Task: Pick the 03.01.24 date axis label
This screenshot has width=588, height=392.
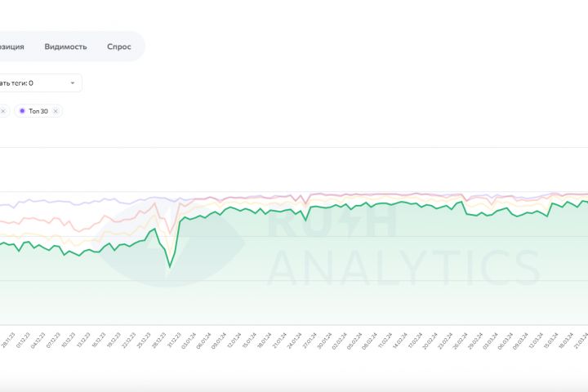Action: pyautogui.click(x=190, y=340)
